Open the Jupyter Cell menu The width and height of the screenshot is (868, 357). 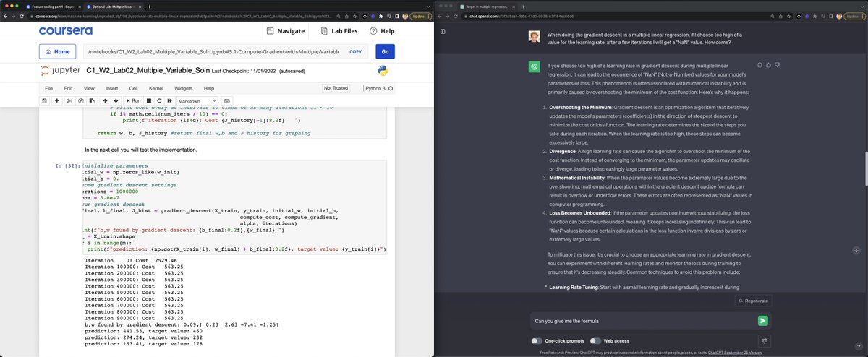click(x=133, y=88)
